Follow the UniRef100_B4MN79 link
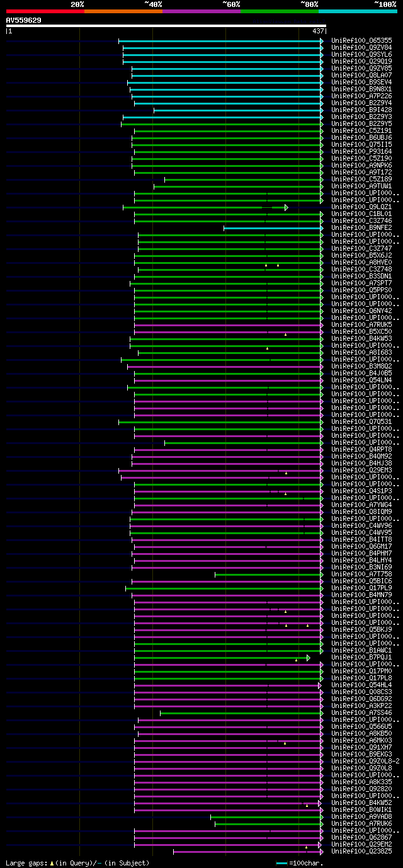403x868 pixels. click(361, 595)
